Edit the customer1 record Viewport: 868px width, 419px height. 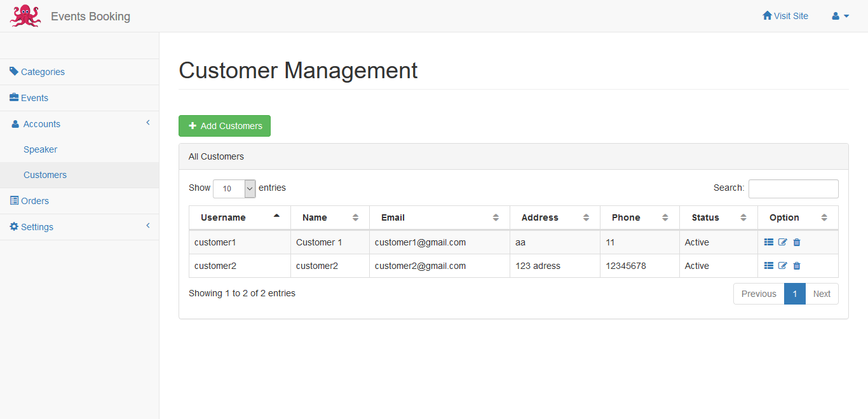783,242
